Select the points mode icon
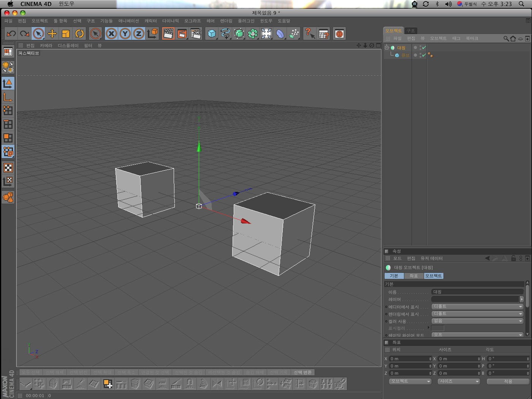The width and height of the screenshot is (532, 399). (8, 111)
